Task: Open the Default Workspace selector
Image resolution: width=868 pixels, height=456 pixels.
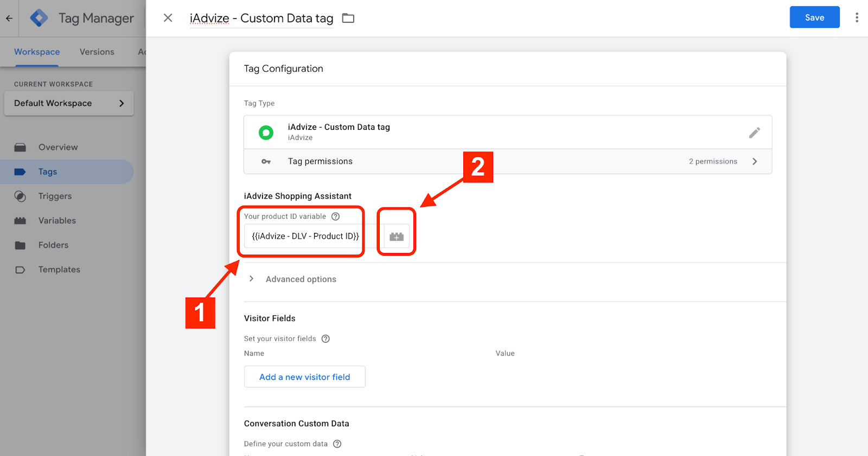Action: point(69,103)
